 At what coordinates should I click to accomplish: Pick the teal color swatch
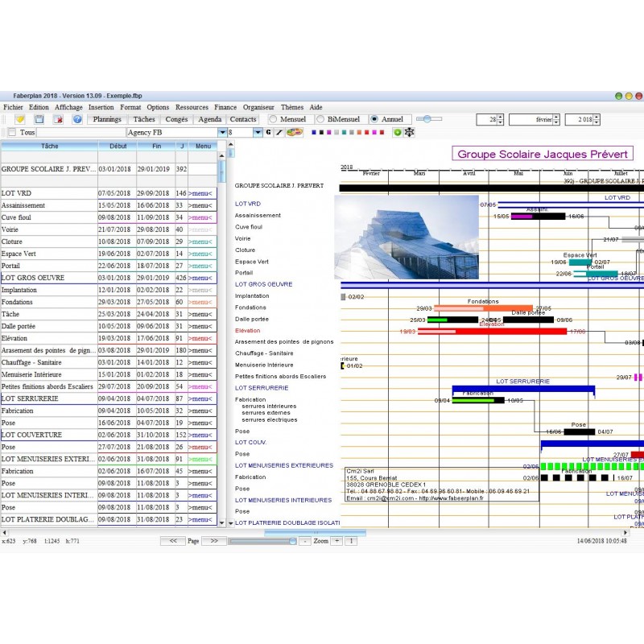click(x=345, y=132)
